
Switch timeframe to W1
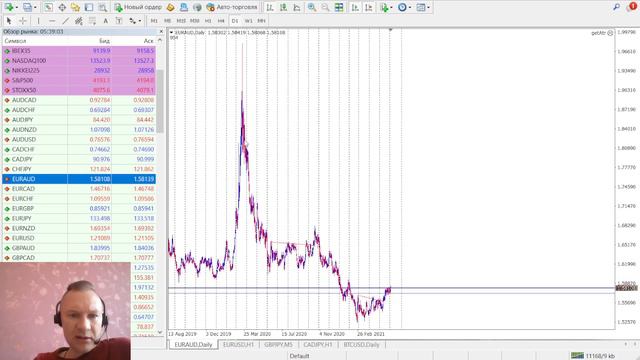pyautogui.click(x=248, y=20)
